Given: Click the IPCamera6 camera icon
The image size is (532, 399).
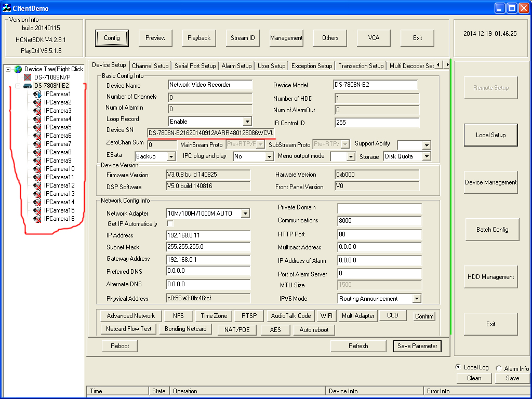Looking at the screenshot, I should (x=37, y=136).
